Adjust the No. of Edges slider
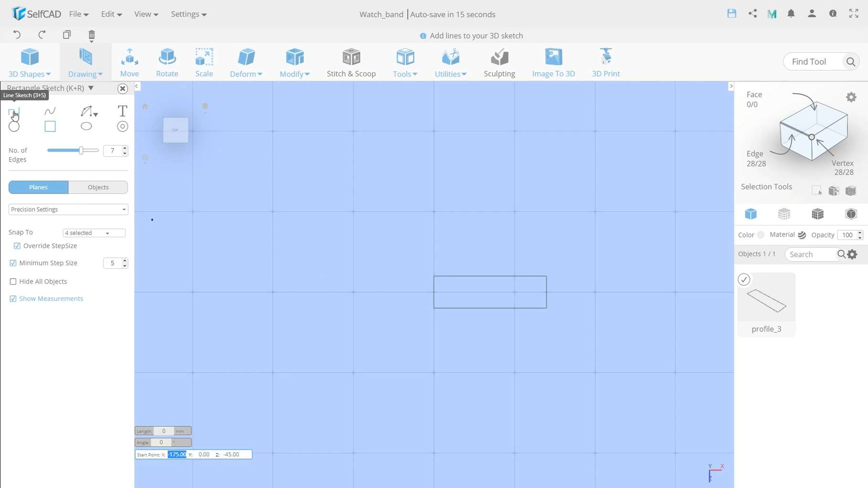868x488 pixels. 81,151
